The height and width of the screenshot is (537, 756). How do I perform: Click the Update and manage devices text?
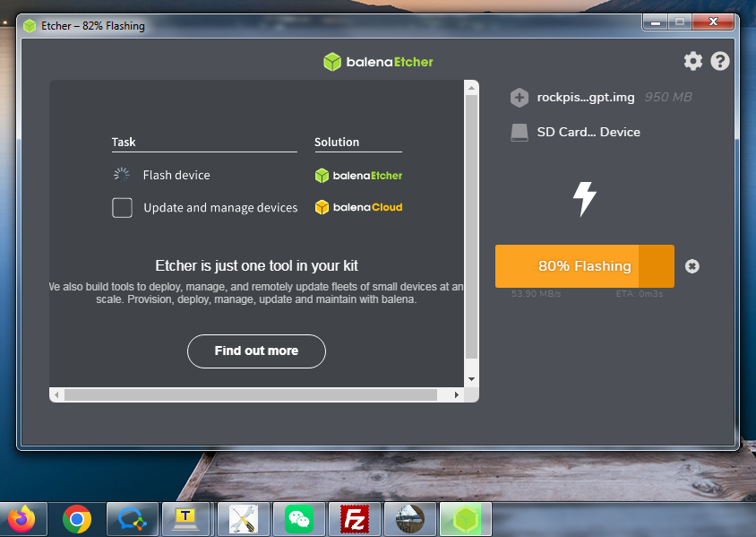pyautogui.click(x=220, y=208)
